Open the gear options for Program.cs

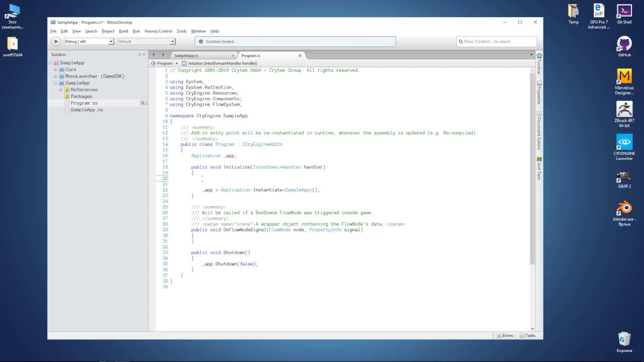tap(143, 103)
